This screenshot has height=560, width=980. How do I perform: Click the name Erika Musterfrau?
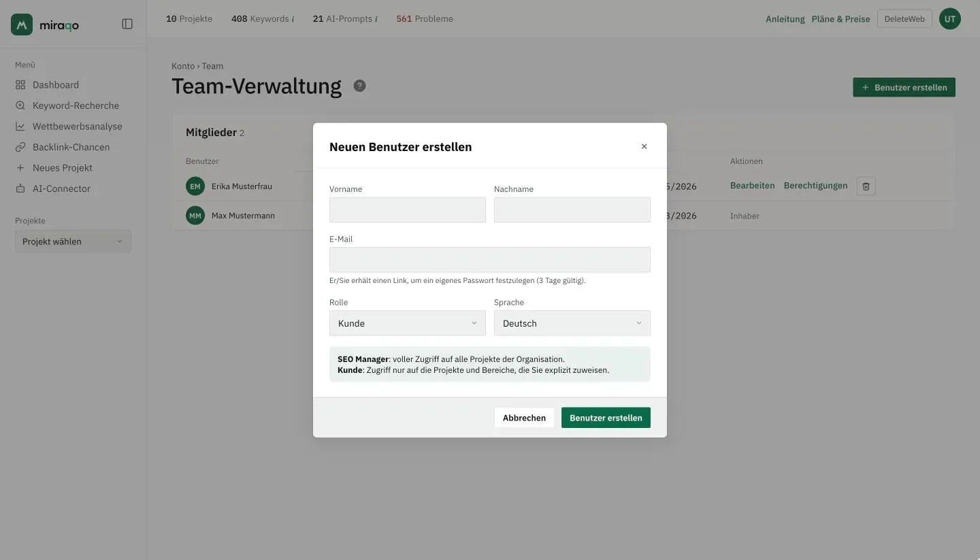point(242,186)
